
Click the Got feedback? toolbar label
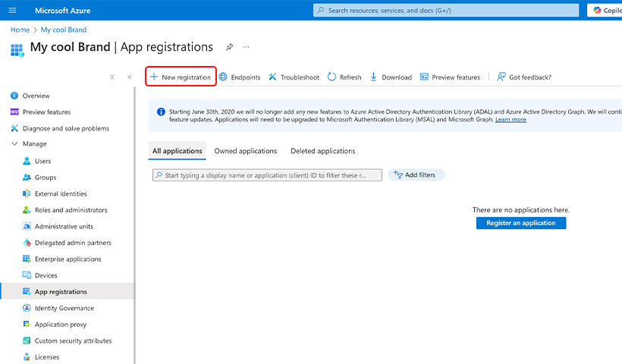[530, 77]
